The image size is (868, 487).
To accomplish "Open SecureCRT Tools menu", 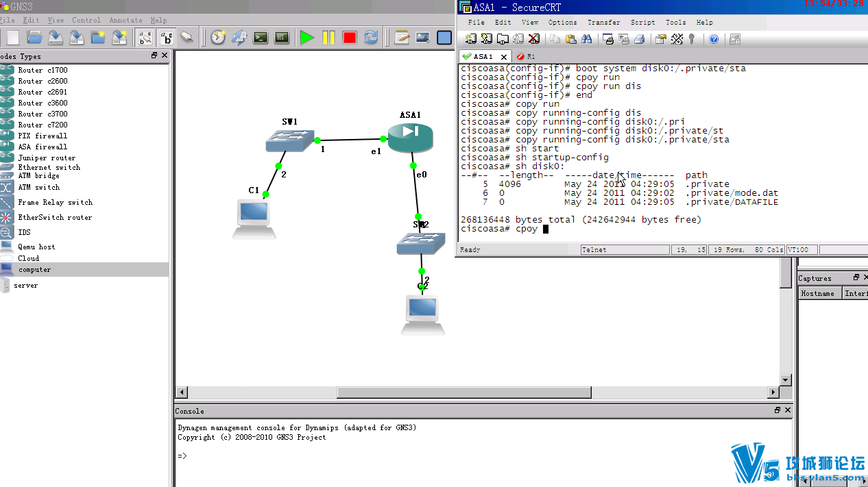I will 675,22.
